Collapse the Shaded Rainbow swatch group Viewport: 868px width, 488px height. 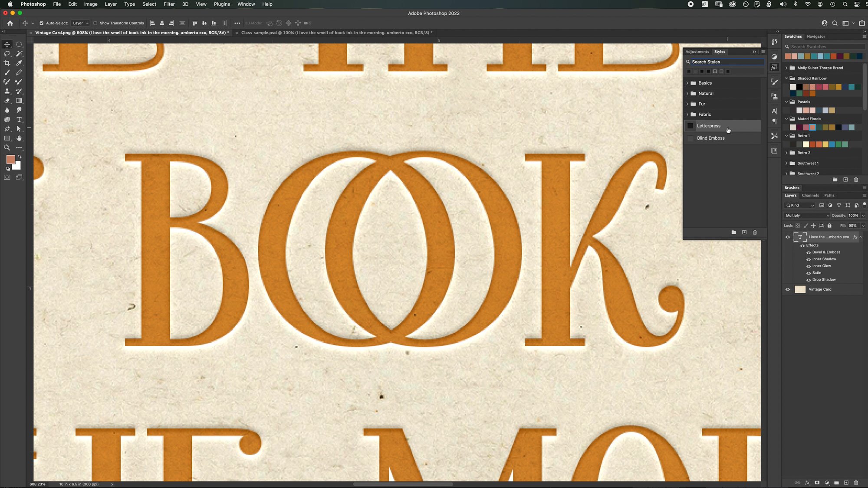point(786,79)
